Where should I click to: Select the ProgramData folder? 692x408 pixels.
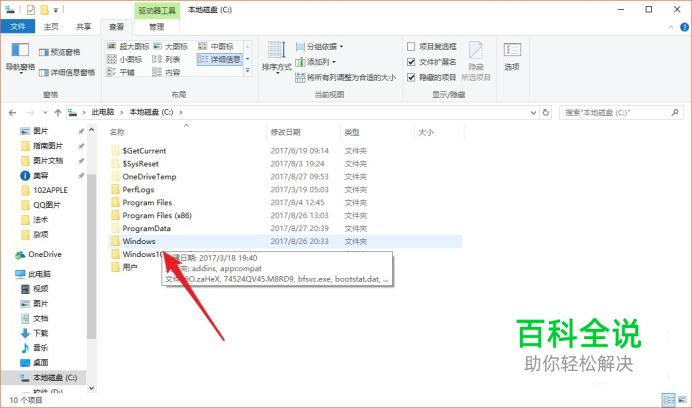point(147,229)
